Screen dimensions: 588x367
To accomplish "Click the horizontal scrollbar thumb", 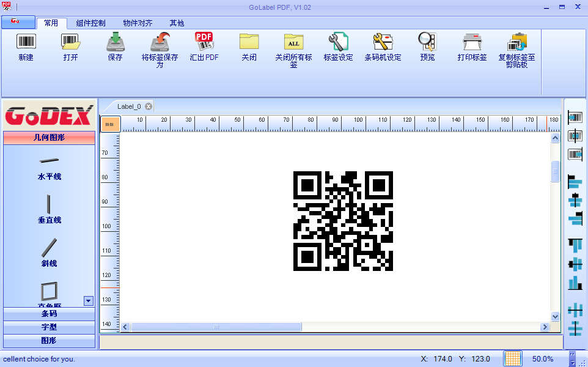I will pyautogui.click(x=216, y=327).
